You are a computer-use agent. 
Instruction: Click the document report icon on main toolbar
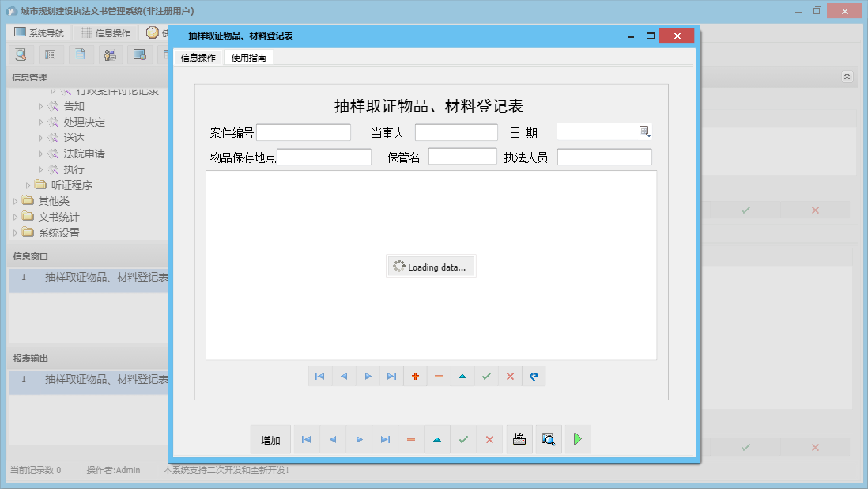point(79,54)
